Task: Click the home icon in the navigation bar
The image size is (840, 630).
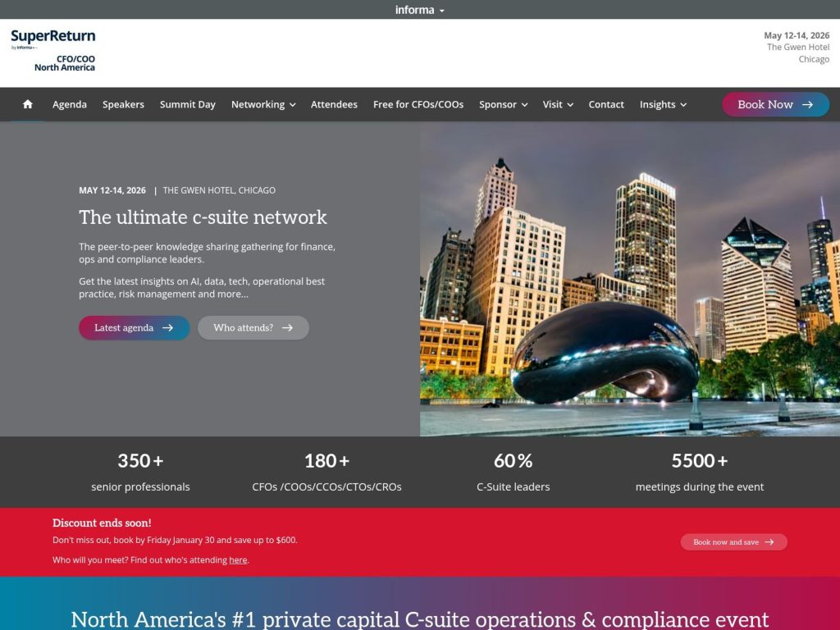Action: tap(27, 104)
